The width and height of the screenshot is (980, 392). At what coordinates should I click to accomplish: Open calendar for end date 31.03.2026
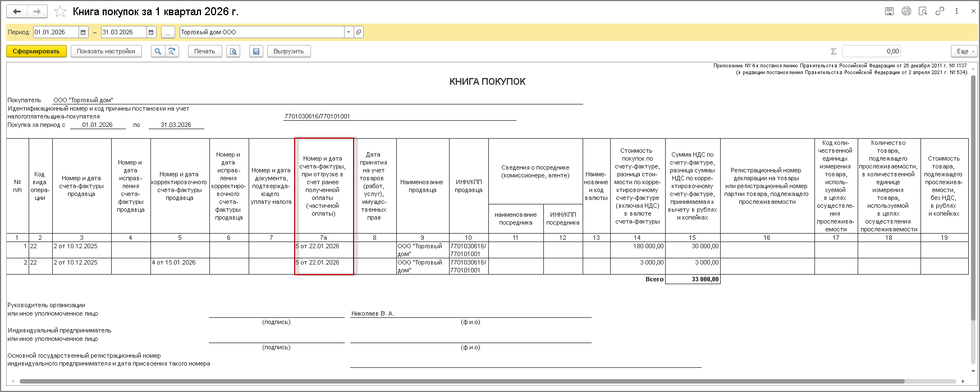151,32
